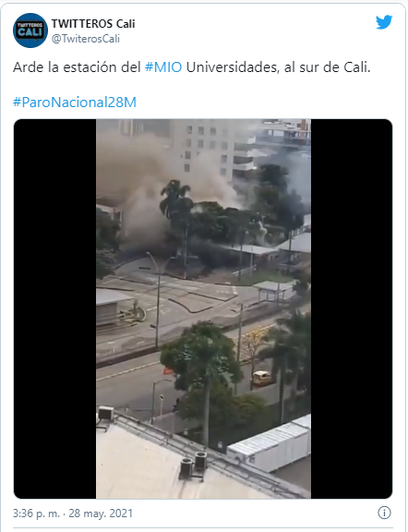Click the right black bar of video
Image resolution: width=408 pixels, height=532 pixels.
pos(352,308)
